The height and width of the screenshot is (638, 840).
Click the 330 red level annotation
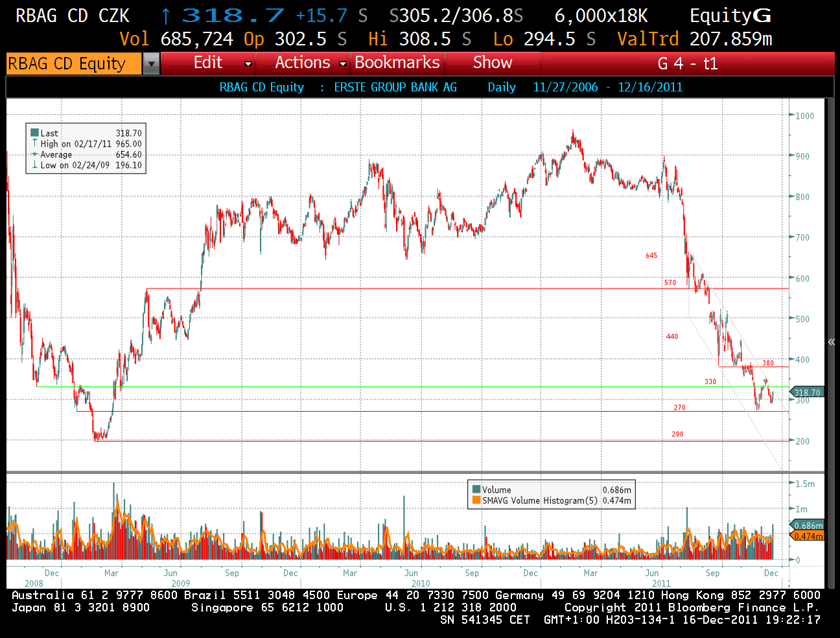click(x=710, y=382)
